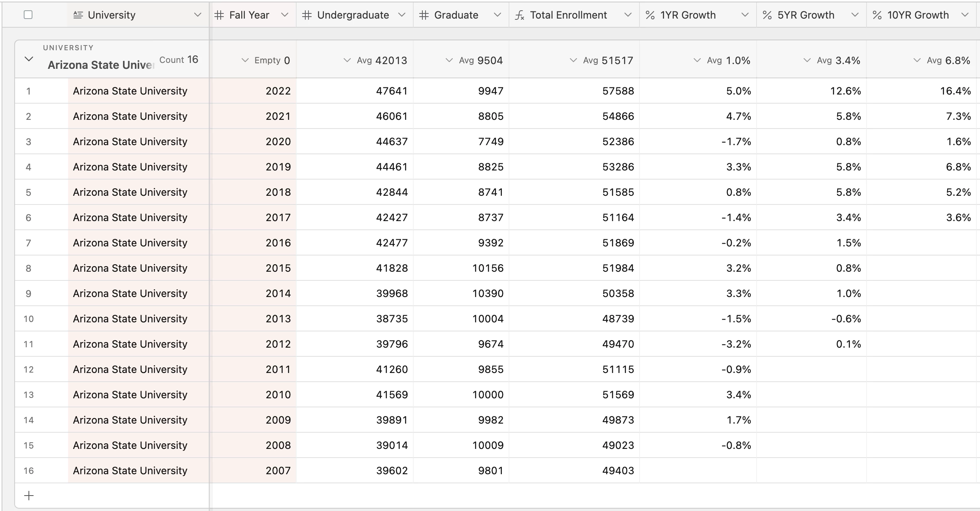Open the Total Enrollment column dropdown arrow
The width and height of the screenshot is (980, 511).
tap(628, 15)
